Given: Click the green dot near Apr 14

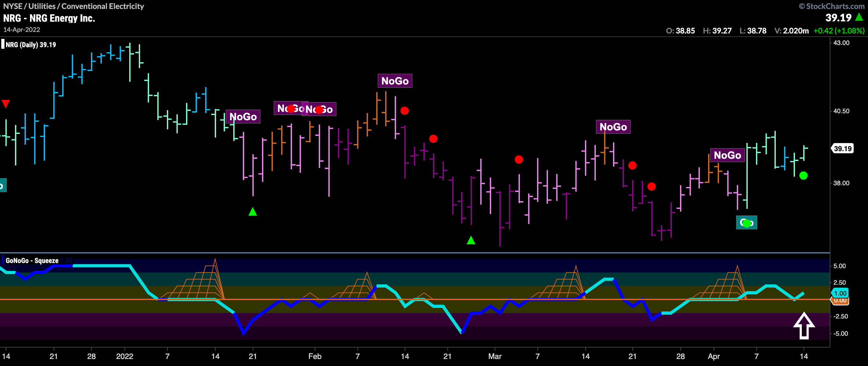Looking at the screenshot, I should pyautogui.click(x=804, y=175).
